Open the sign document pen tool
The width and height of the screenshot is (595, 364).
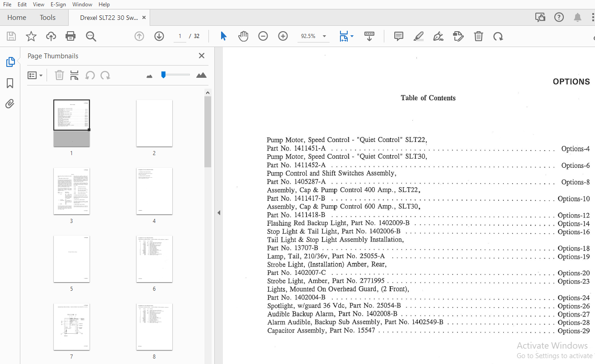pos(438,36)
